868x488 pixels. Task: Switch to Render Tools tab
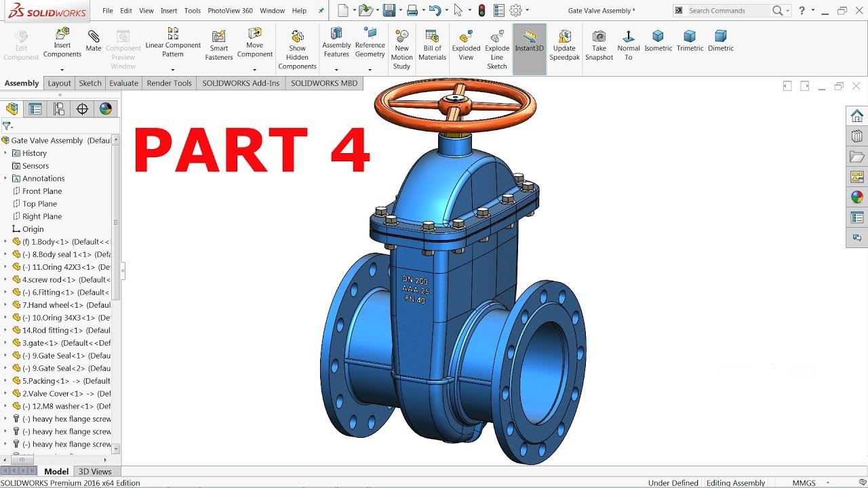tap(170, 83)
